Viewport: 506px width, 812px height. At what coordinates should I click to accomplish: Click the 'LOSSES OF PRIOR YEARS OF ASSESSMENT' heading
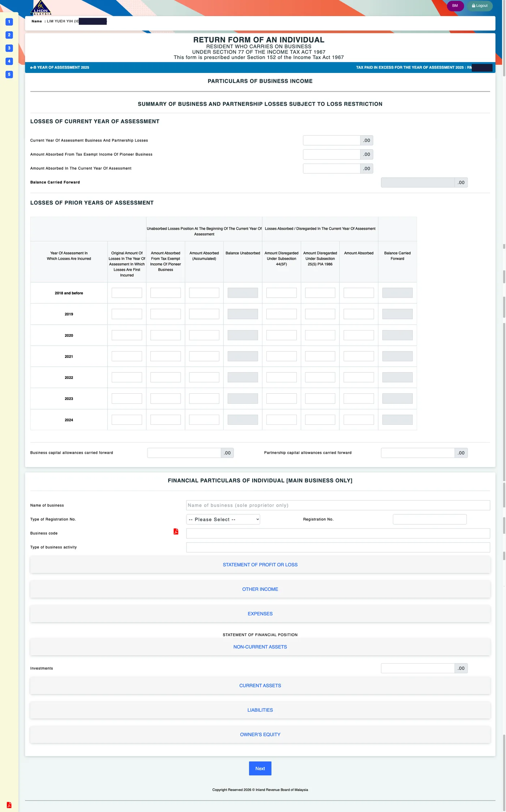(x=92, y=203)
